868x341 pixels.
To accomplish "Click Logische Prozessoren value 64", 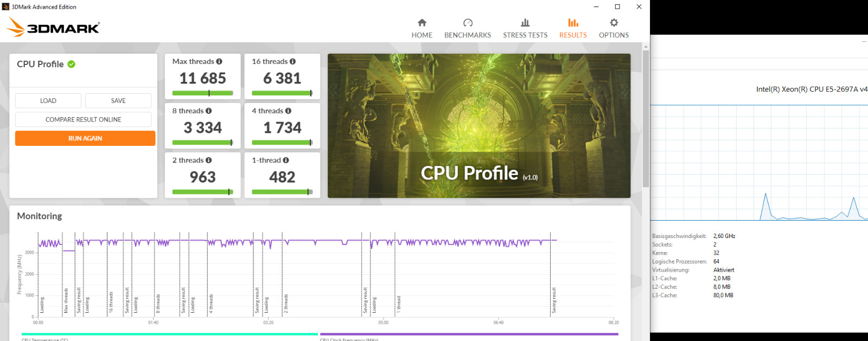I will pyautogui.click(x=716, y=261).
